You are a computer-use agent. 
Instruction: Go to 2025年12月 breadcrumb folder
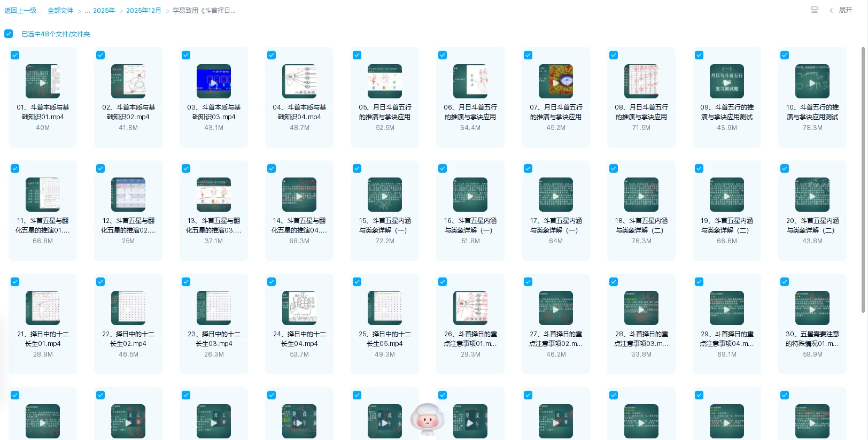click(143, 11)
